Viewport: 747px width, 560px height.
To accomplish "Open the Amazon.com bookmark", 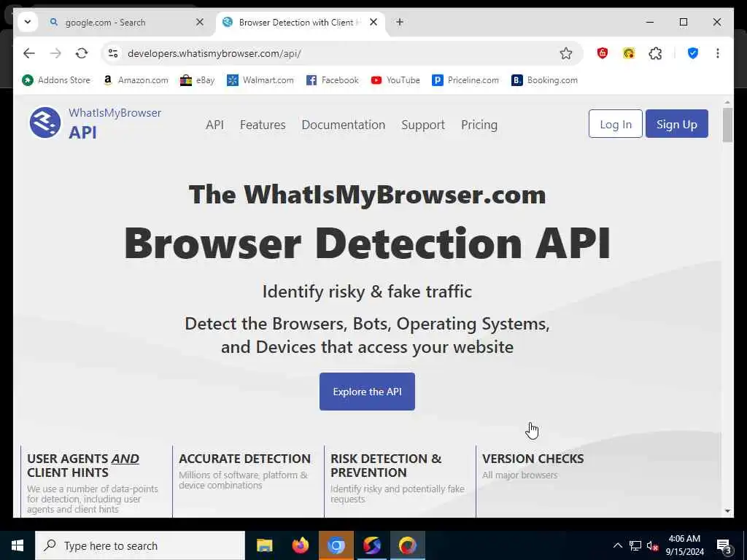I will pos(136,80).
